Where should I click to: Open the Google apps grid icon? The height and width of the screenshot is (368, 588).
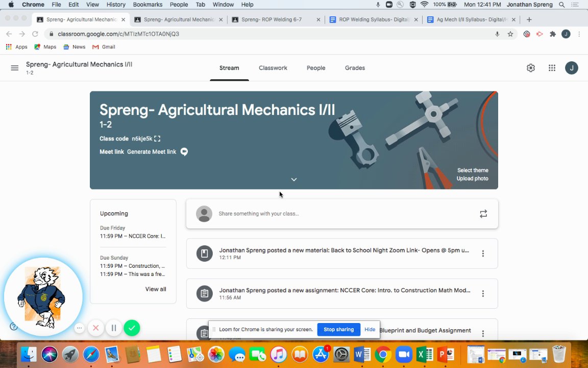(x=552, y=68)
